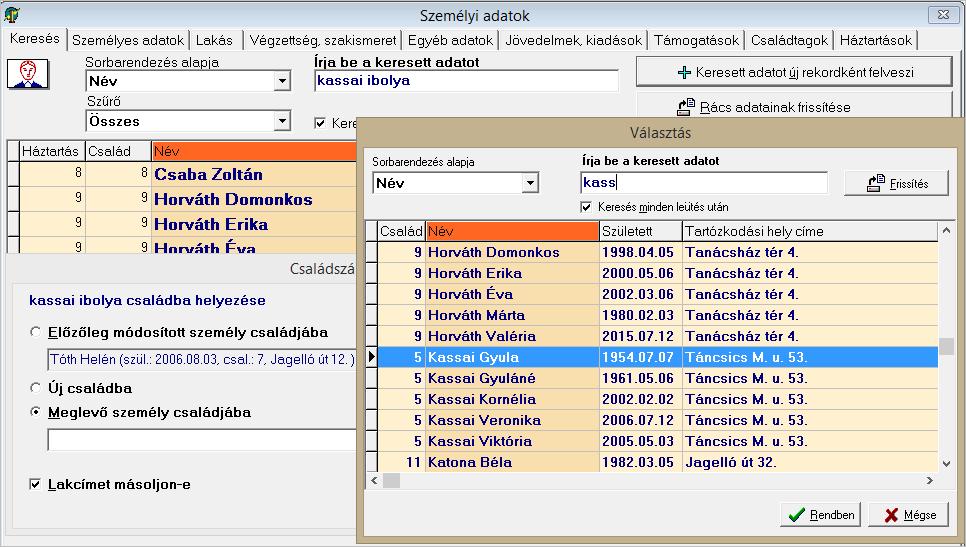Click the search field with kassai ibolya
This screenshot has width=966, height=547.
coord(466,81)
